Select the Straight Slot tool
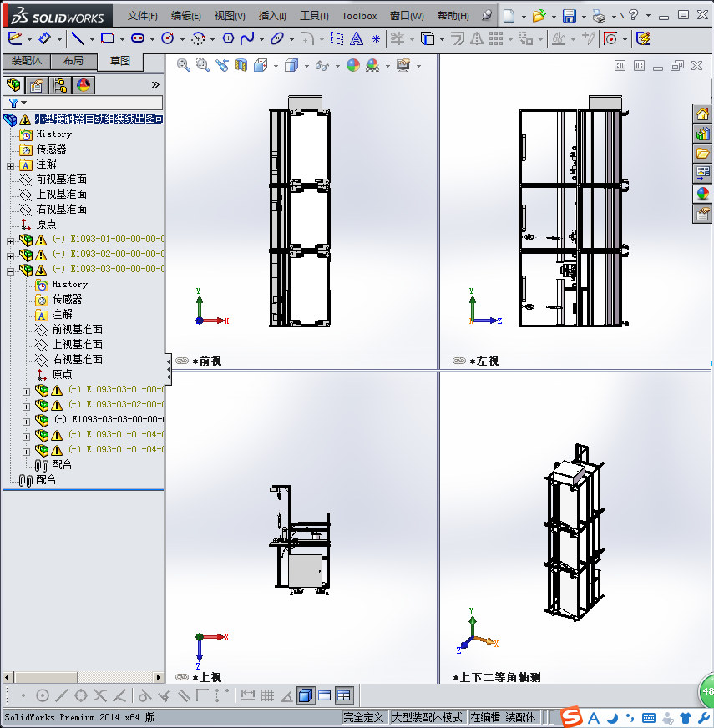 (x=138, y=38)
